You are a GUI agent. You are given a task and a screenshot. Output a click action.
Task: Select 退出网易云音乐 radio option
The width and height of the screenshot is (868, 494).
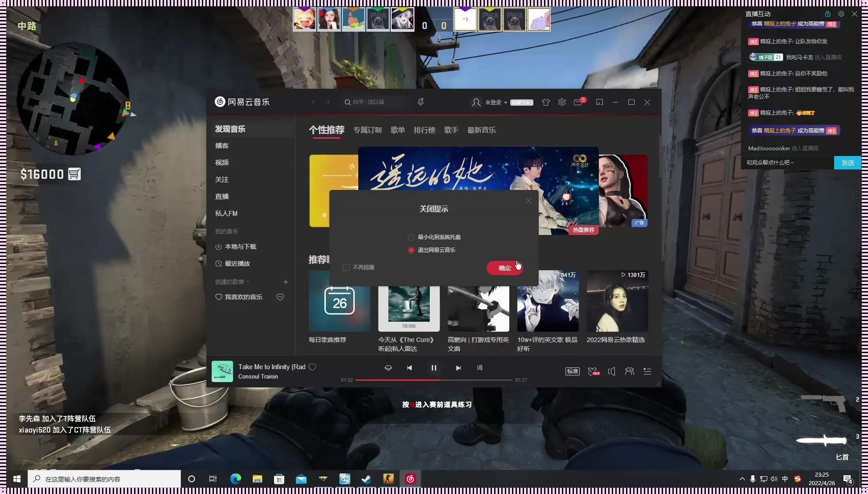[411, 250]
